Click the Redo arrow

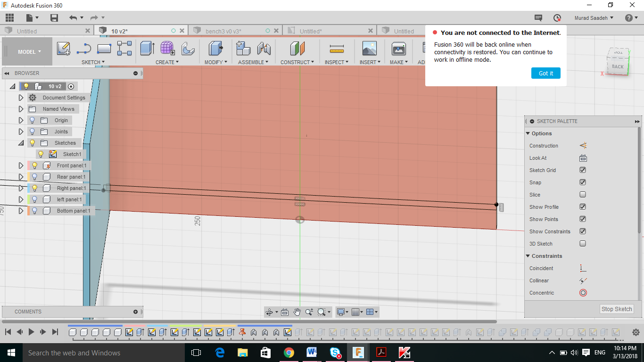94,18
